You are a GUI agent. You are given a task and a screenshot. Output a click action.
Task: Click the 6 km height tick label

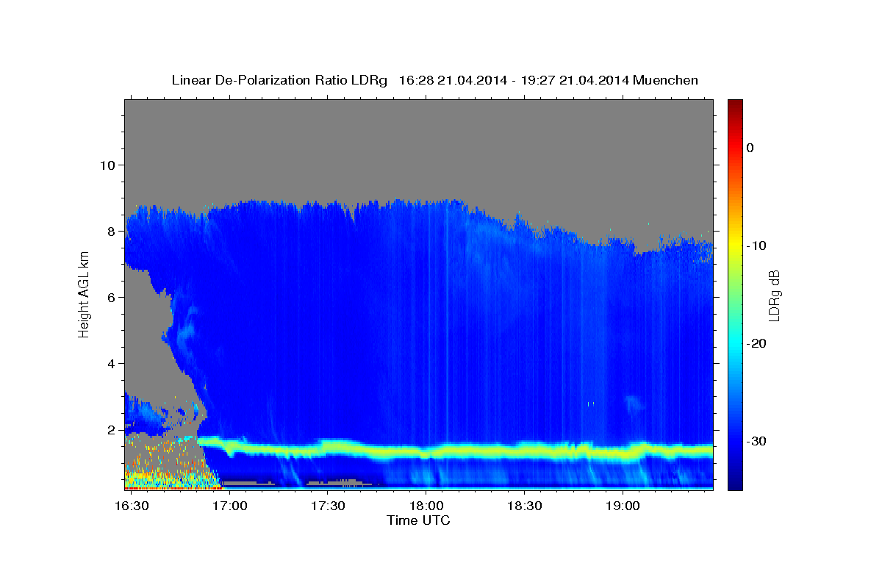[x=109, y=297]
